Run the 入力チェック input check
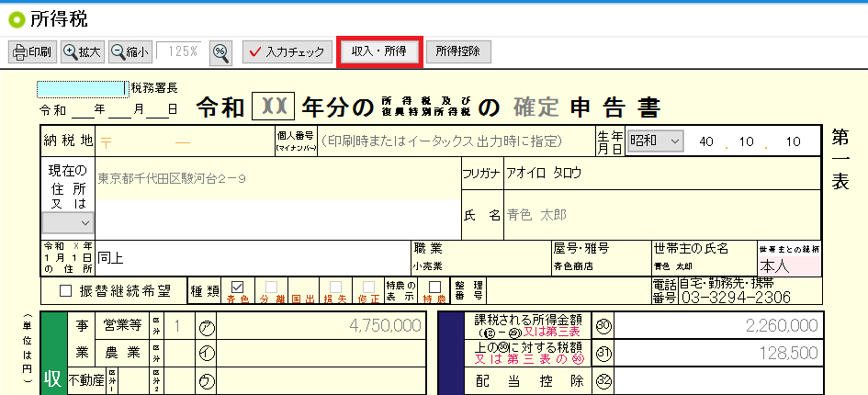 [287, 52]
